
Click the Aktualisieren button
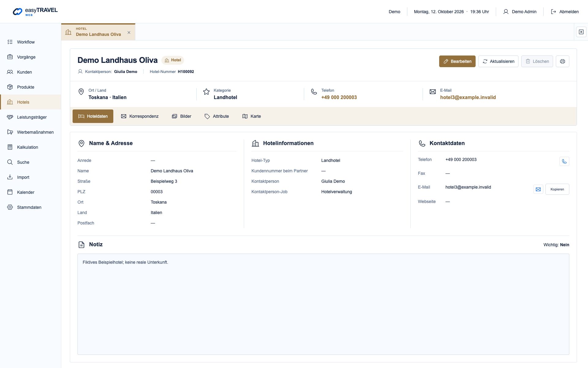pyautogui.click(x=498, y=61)
